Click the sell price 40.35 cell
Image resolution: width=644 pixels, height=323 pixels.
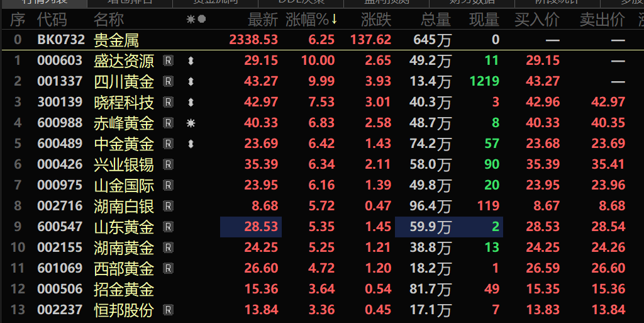point(608,123)
